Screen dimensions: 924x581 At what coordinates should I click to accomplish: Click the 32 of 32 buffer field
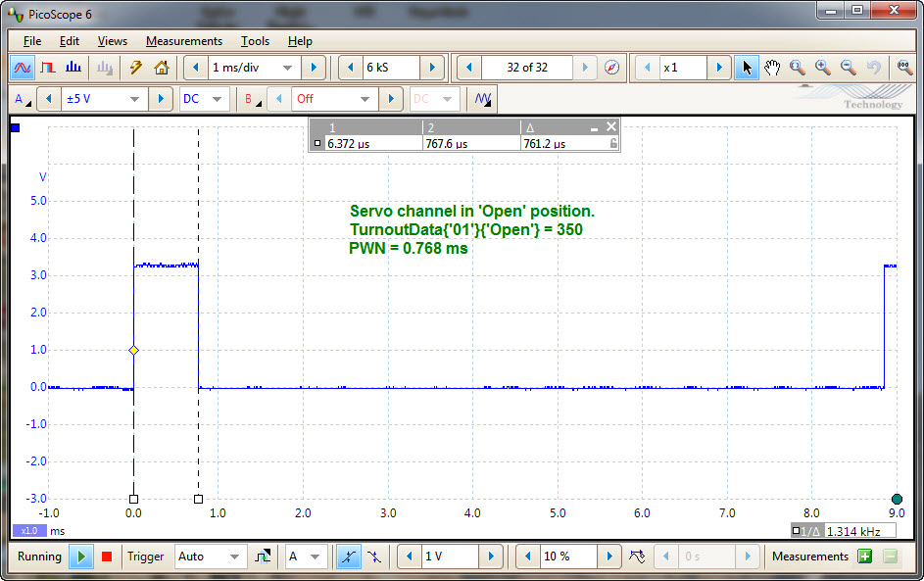527,68
